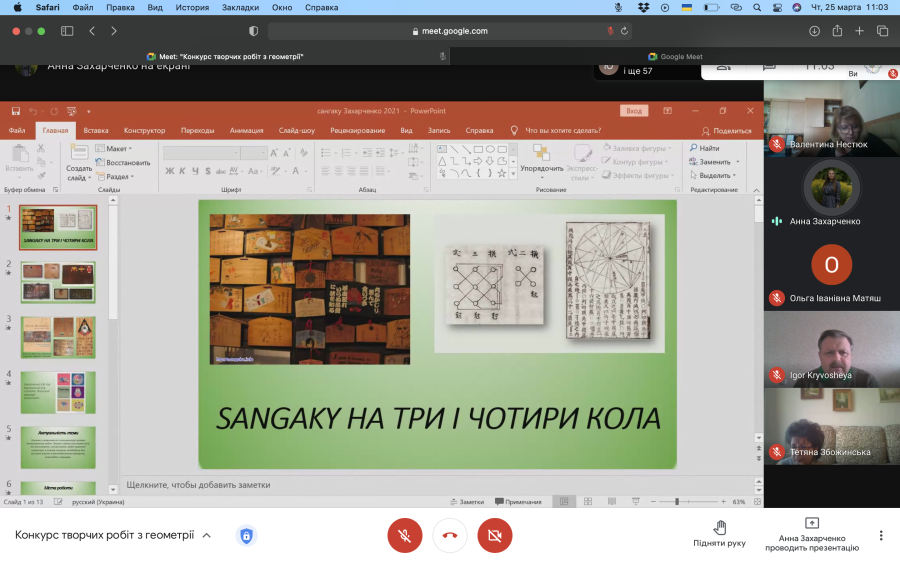Image resolution: width=900 pixels, height=563 pixels.
Task: Select the rectangle shape in shapes gallery
Action: coord(478,149)
